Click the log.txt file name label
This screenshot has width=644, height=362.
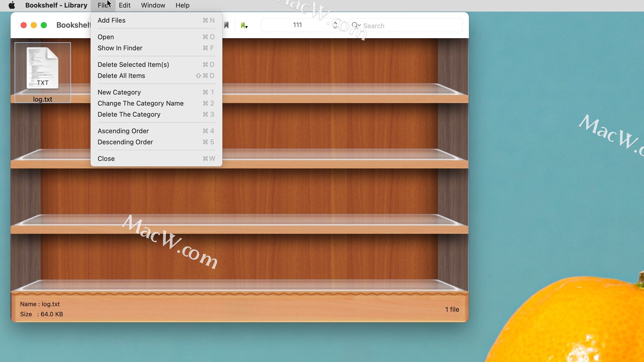click(43, 99)
